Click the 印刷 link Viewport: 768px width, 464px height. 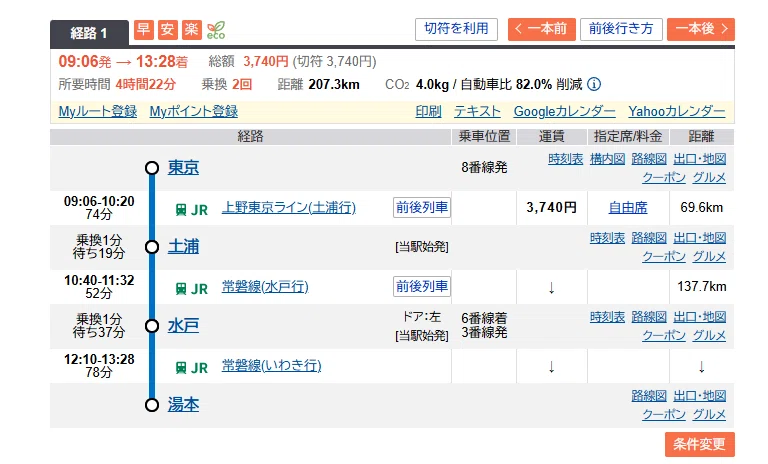(x=428, y=112)
